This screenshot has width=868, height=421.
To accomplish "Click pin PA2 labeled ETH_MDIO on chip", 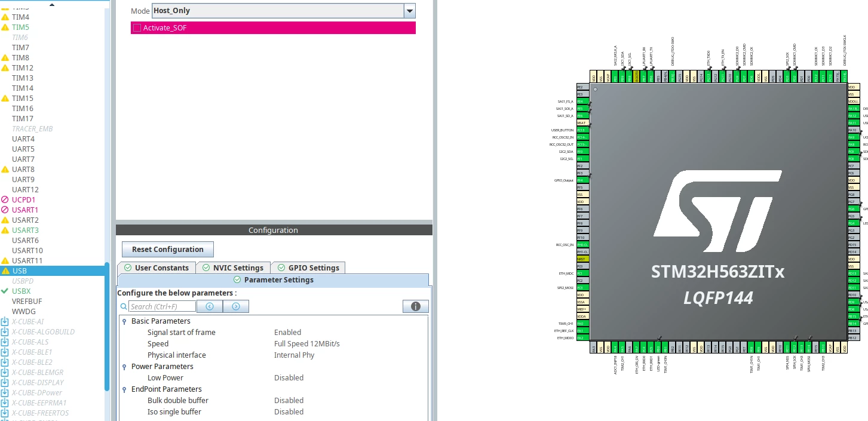I will point(583,338).
